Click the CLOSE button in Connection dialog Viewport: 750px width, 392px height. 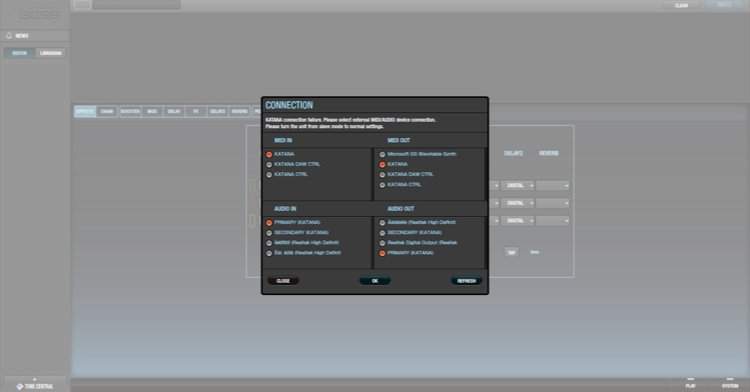283,281
